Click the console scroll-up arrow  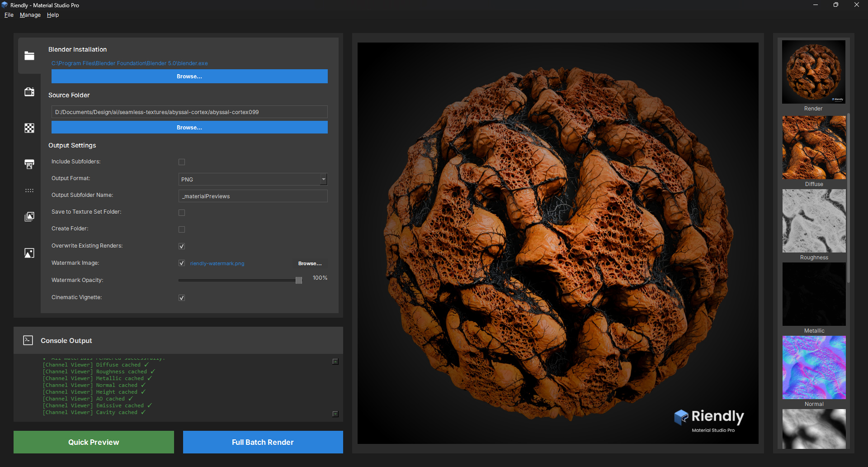point(335,362)
